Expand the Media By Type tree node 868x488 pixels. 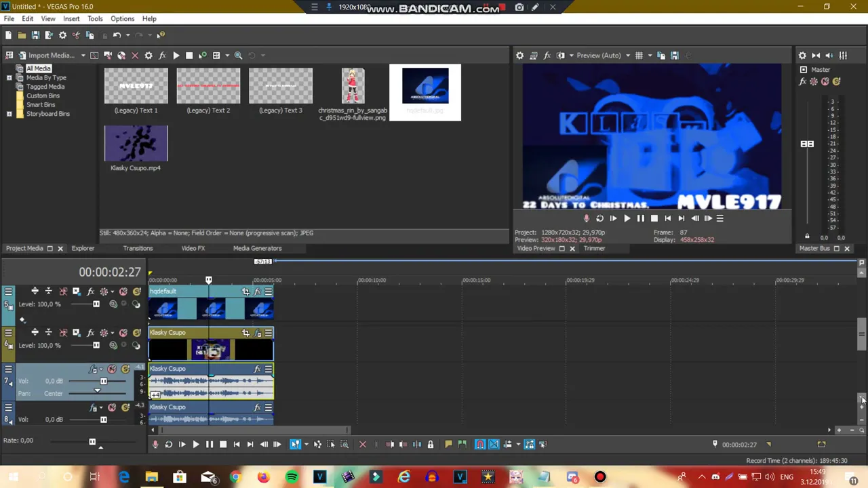[9, 78]
